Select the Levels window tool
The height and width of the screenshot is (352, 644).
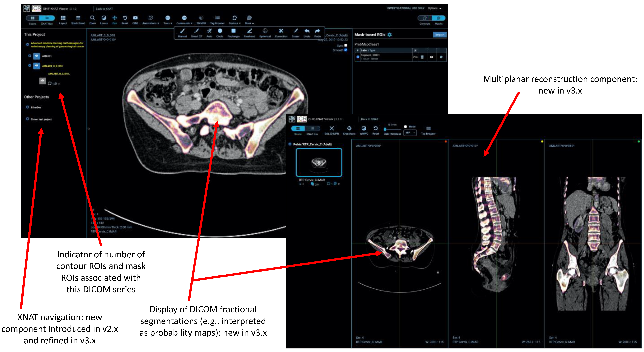[x=104, y=20]
